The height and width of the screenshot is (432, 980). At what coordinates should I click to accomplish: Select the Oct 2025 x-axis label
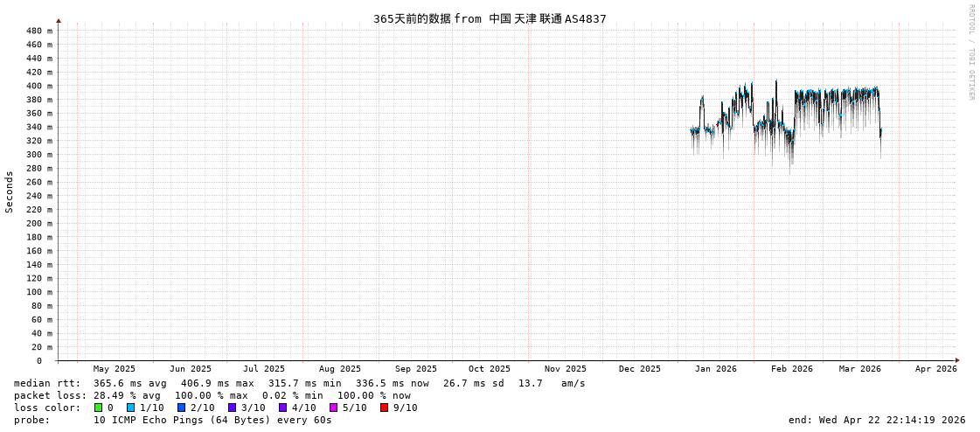click(x=489, y=369)
